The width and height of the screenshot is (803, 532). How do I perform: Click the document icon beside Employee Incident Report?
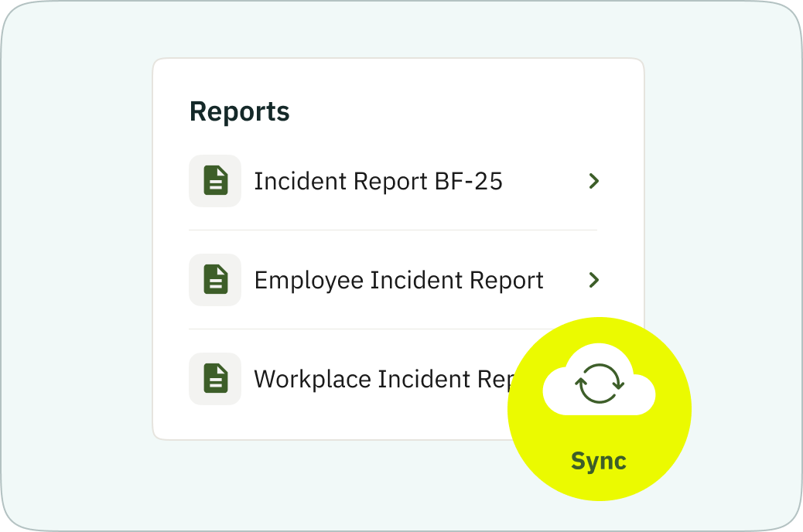click(x=215, y=280)
